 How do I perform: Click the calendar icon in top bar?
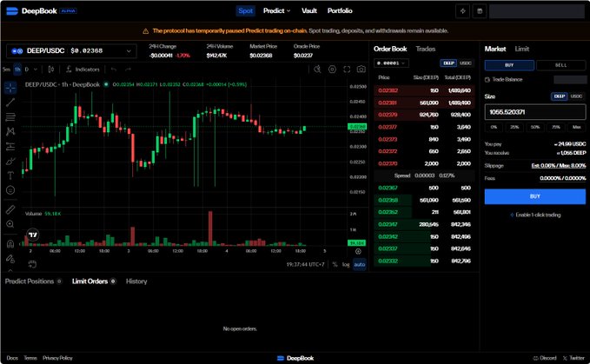(x=480, y=11)
